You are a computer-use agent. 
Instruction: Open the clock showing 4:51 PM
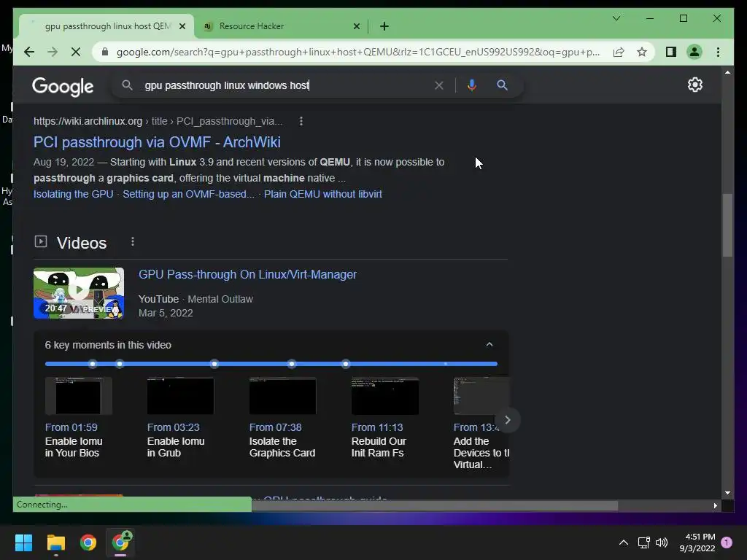(x=697, y=542)
